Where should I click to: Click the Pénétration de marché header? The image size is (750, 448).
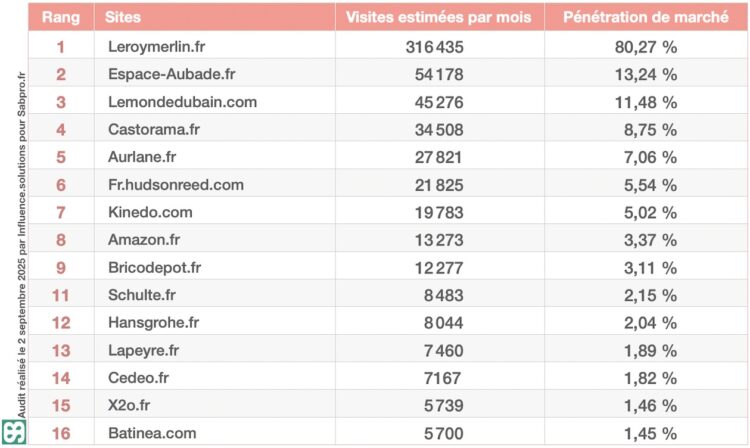[645, 17]
